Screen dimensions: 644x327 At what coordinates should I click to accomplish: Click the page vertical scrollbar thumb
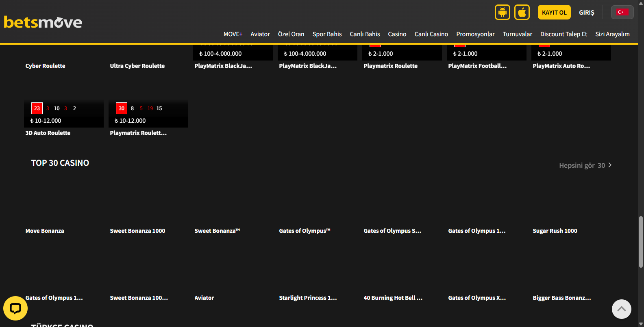pyautogui.click(x=641, y=242)
